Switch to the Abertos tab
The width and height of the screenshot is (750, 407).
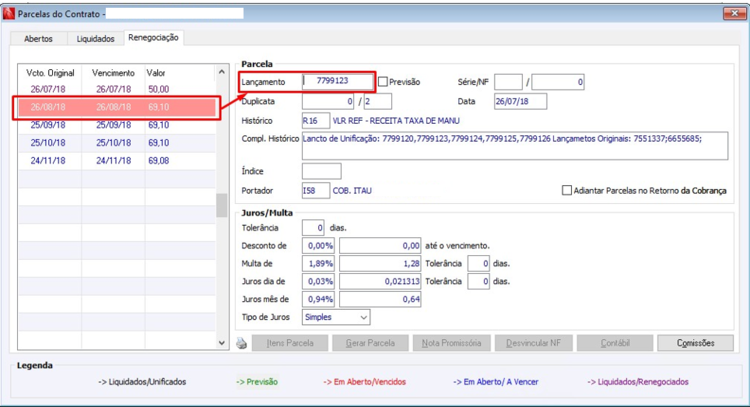click(x=38, y=39)
